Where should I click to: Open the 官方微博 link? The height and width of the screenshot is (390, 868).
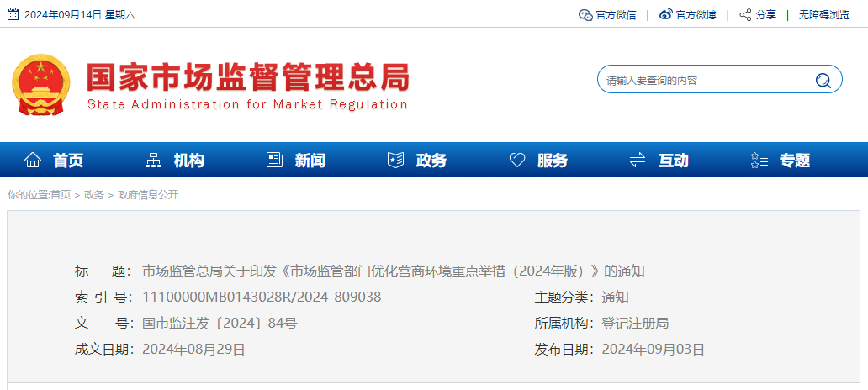[696, 15]
